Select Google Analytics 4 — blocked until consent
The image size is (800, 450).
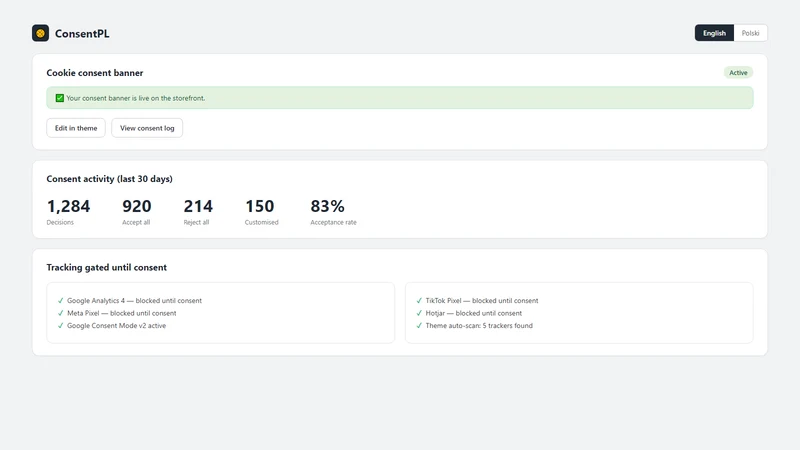[135, 301]
